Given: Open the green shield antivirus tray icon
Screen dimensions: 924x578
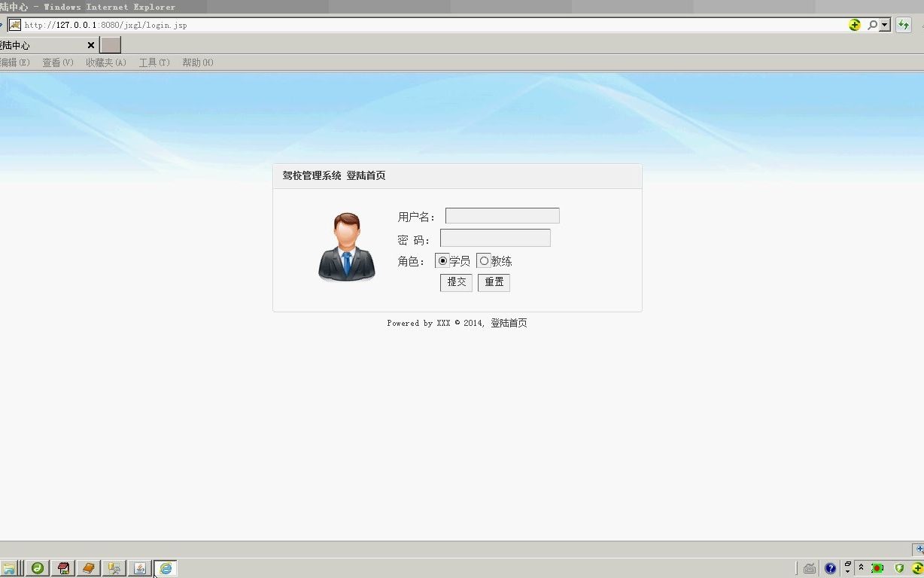Looking at the screenshot, I should tap(898, 567).
